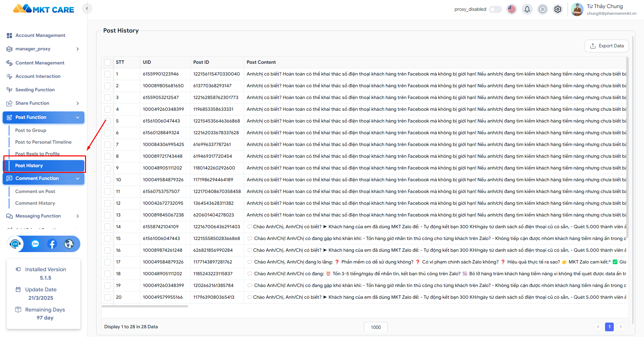
Task: Click the Installed Version icon
Action: (18, 269)
